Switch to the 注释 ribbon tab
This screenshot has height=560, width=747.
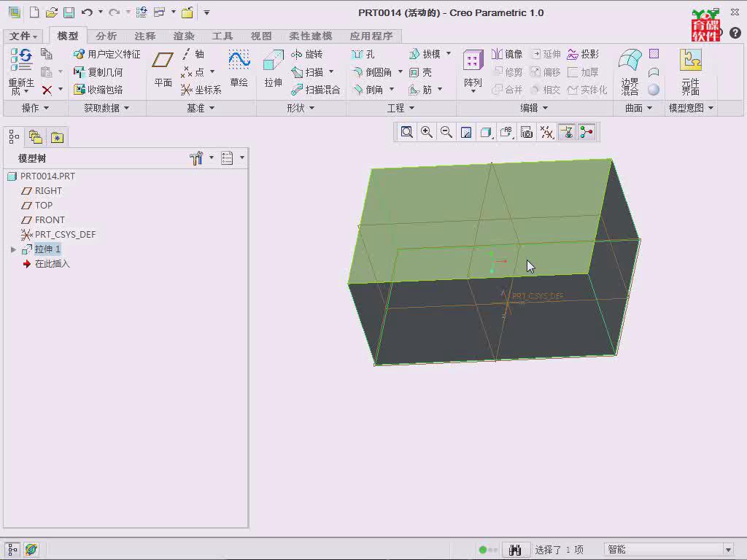(145, 36)
